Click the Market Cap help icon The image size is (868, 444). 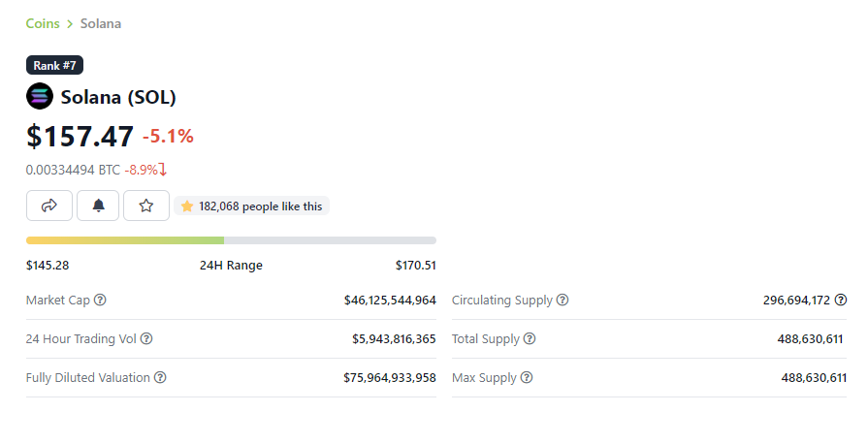(x=100, y=301)
